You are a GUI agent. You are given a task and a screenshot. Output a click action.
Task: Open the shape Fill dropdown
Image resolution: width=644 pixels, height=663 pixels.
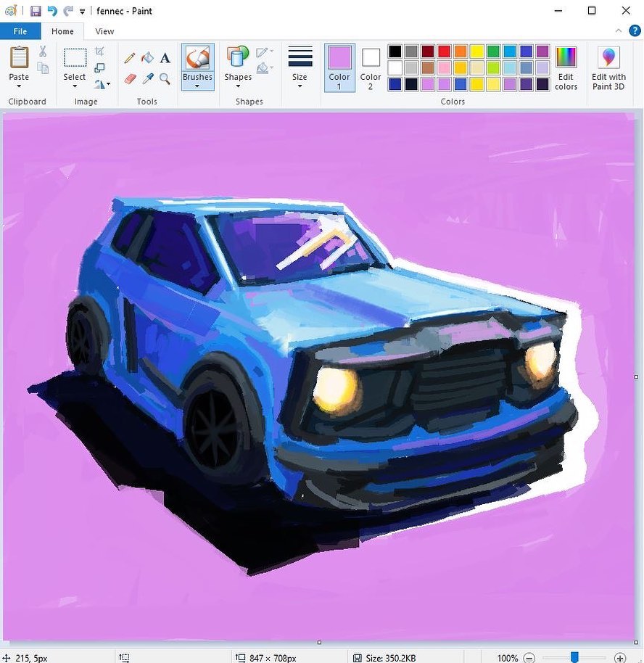tap(265, 67)
